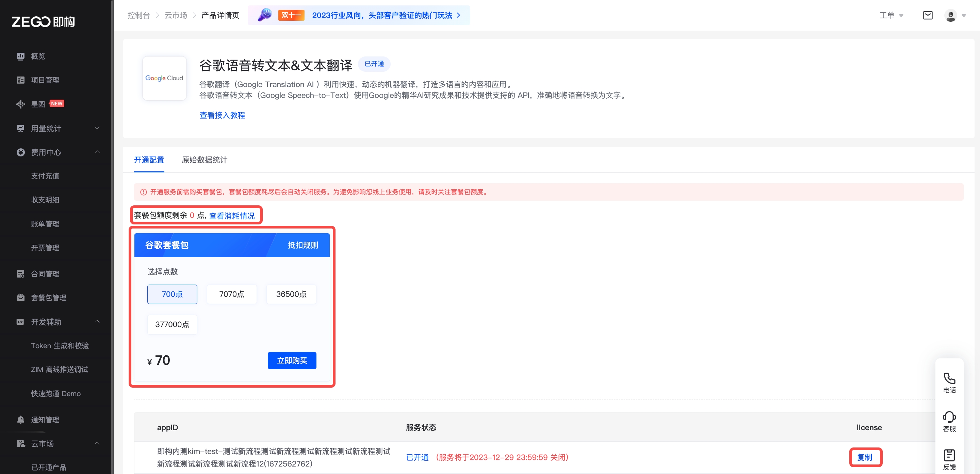The width and height of the screenshot is (980, 474).
Task: Go to 控制台 breadcrumb
Action: tap(138, 15)
